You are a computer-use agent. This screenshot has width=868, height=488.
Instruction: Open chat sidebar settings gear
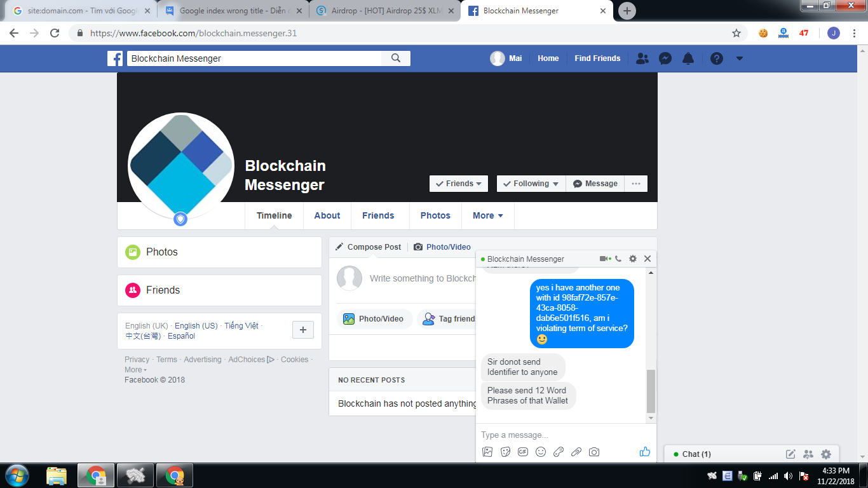(x=826, y=454)
